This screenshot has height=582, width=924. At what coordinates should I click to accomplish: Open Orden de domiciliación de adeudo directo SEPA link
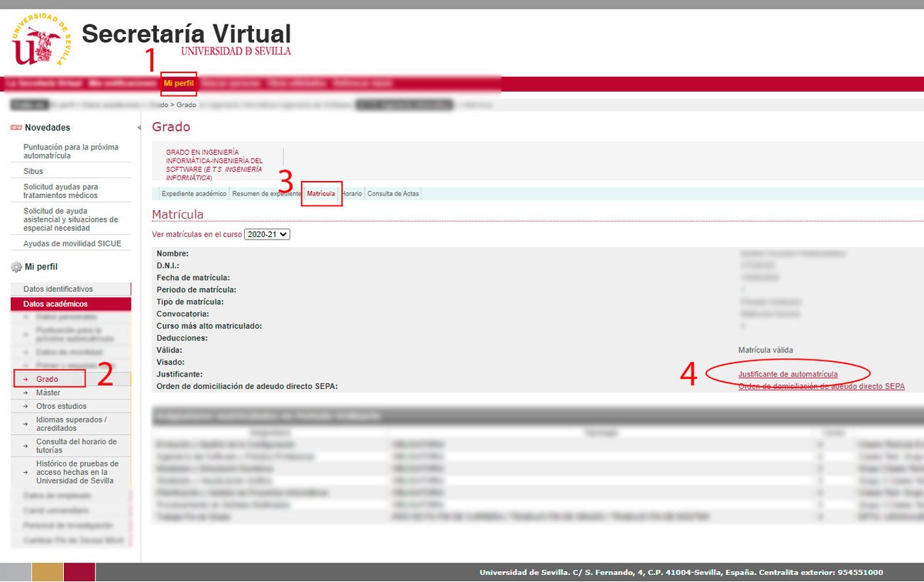pyautogui.click(x=822, y=386)
